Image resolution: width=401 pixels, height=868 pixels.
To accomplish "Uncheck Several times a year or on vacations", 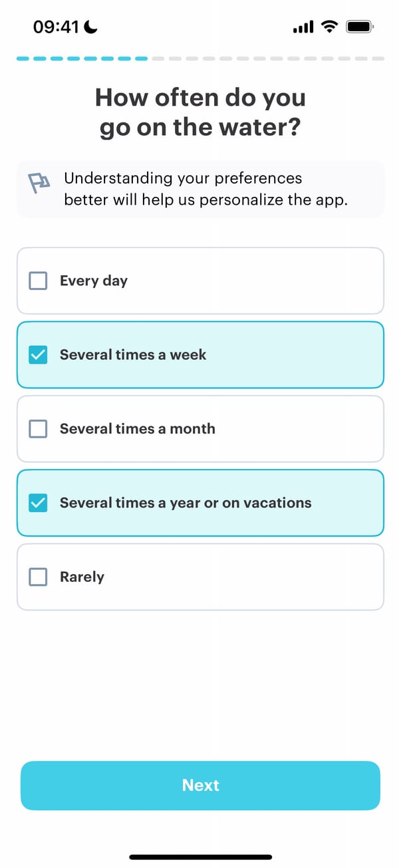I will pos(39,503).
